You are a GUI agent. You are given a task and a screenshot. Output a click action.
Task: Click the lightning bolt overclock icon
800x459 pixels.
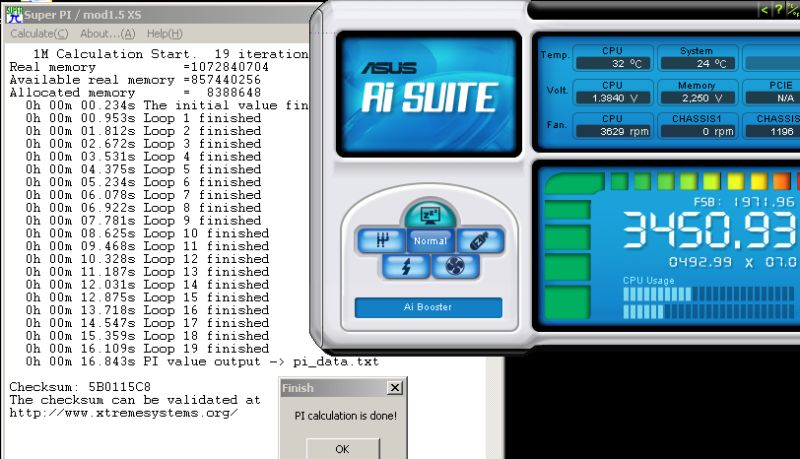(406, 266)
